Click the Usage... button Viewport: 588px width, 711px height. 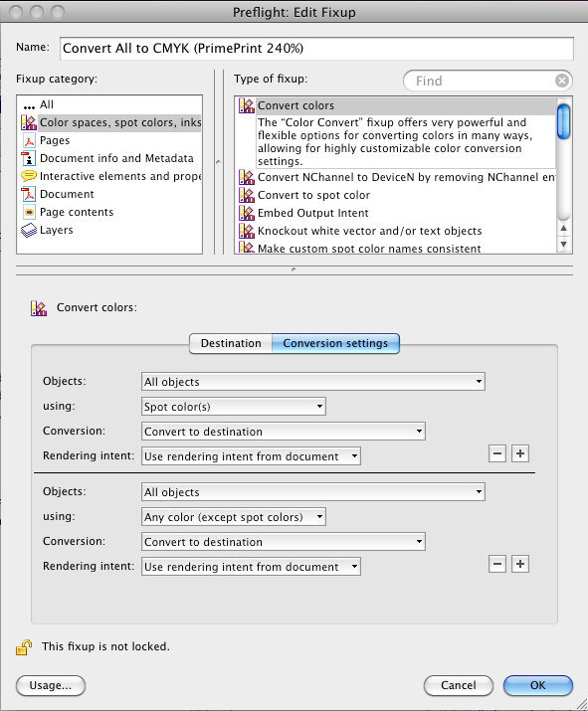point(51,685)
